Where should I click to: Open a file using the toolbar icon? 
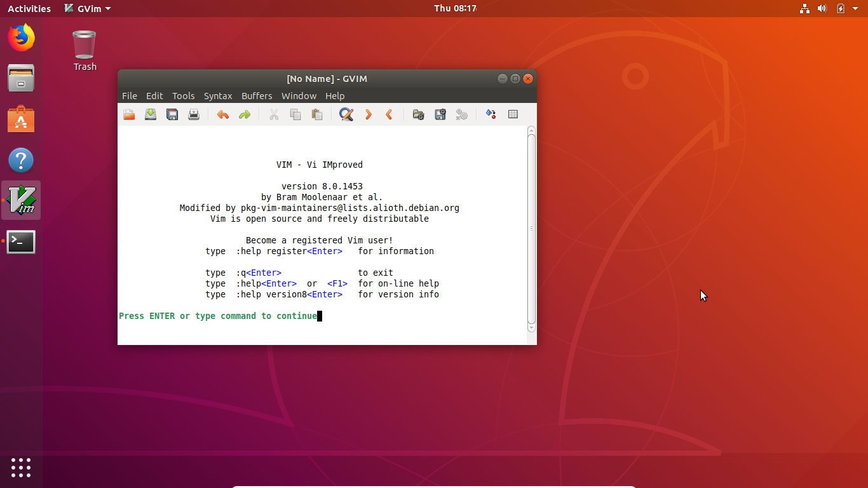pyautogui.click(x=129, y=114)
